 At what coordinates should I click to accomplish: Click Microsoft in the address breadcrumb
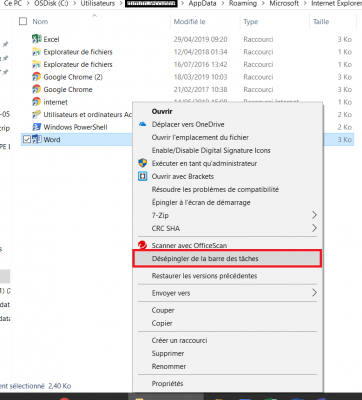click(x=284, y=4)
